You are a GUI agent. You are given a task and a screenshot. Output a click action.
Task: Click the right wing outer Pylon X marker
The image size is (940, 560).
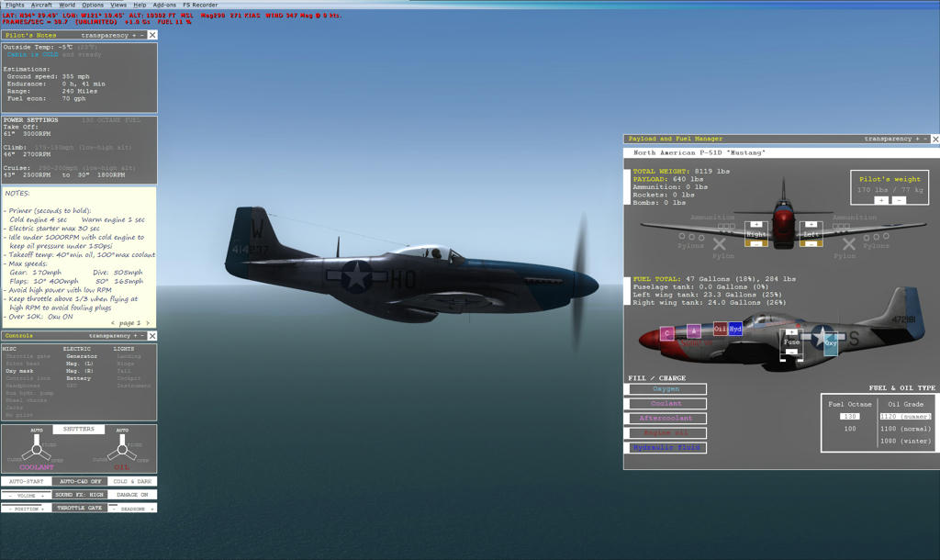pos(720,244)
